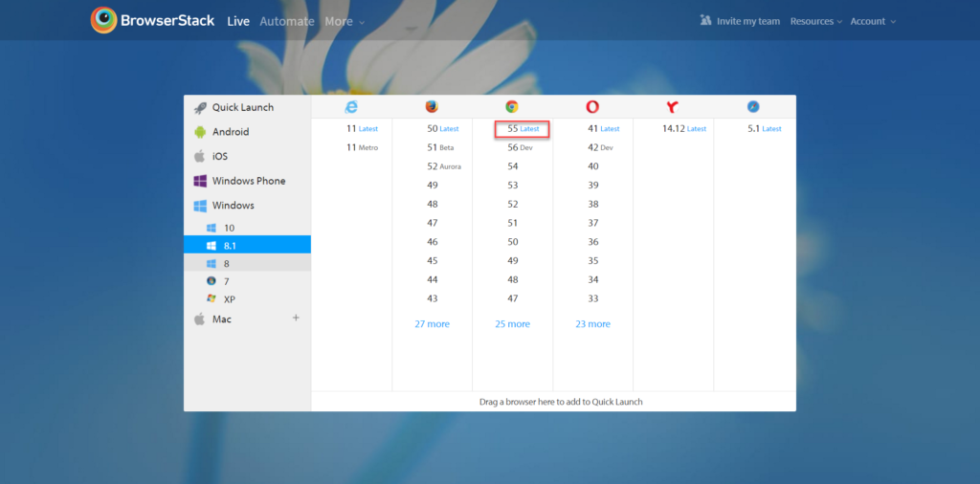Expand the Mac section with plus
This screenshot has height=484, width=980.
297,318
